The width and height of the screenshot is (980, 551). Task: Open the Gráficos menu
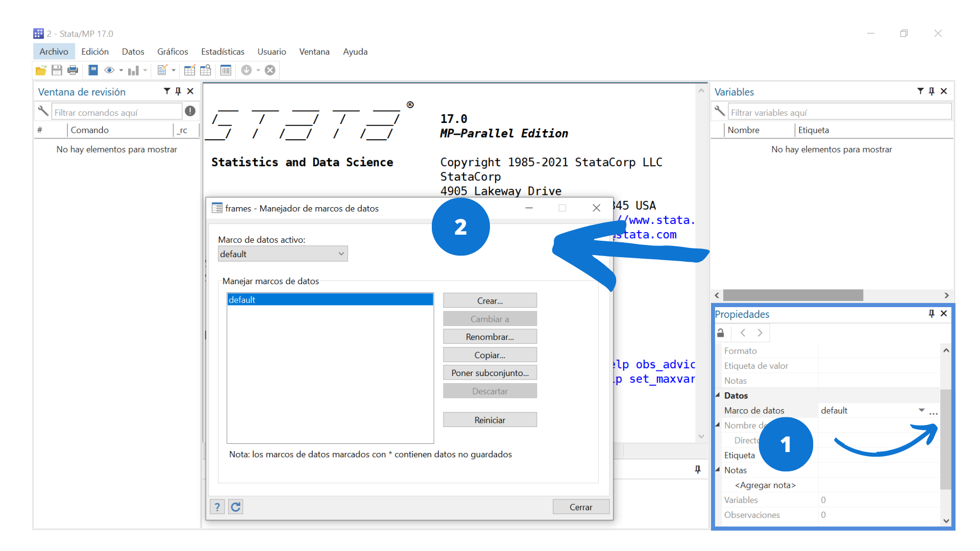coord(173,52)
